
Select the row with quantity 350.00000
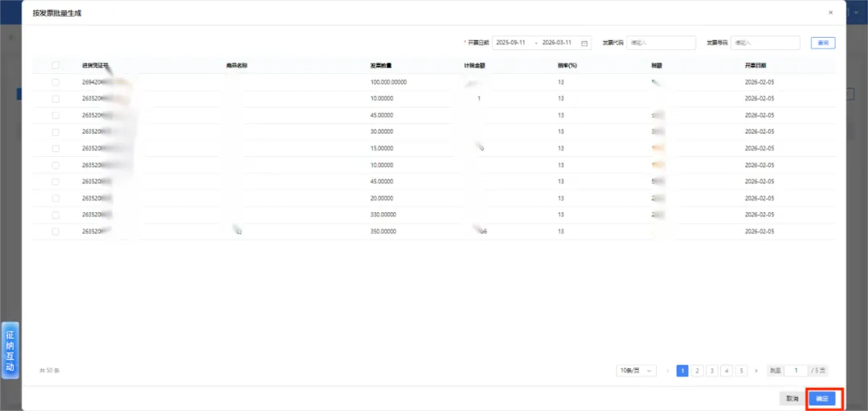(x=55, y=232)
